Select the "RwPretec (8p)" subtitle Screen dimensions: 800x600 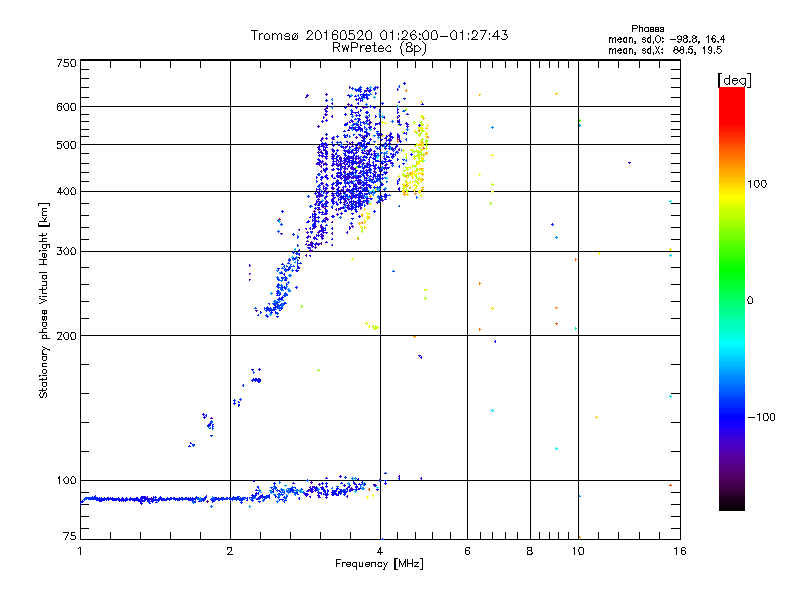point(379,48)
